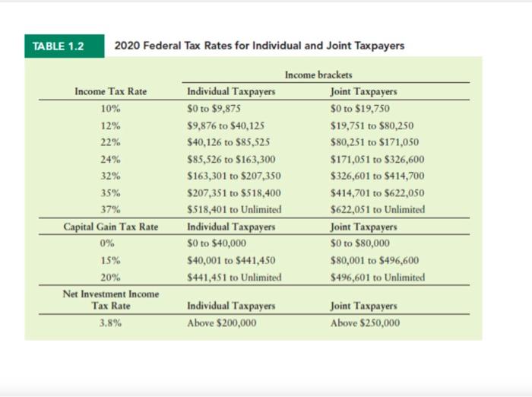The width and height of the screenshot is (532, 397).
Task: Click the Income brackets header
Action: [x=318, y=75]
